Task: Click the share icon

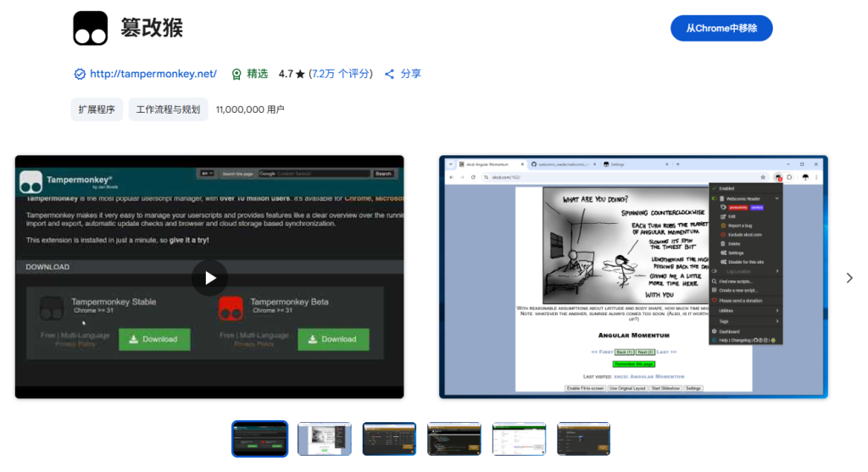Action: [x=390, y=75]
